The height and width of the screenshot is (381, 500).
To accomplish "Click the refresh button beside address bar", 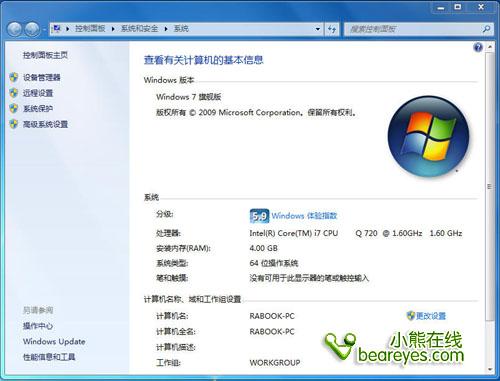I will tap(332, 29).
